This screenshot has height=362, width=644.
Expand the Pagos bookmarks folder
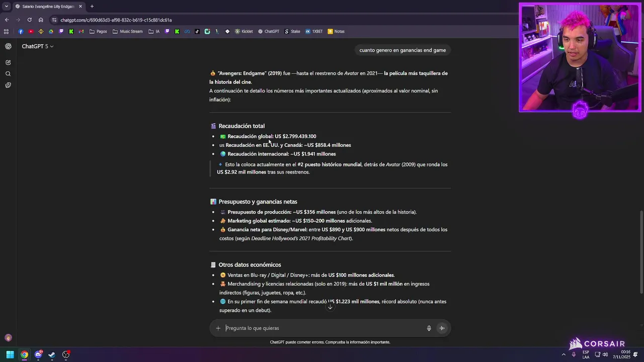98,31
